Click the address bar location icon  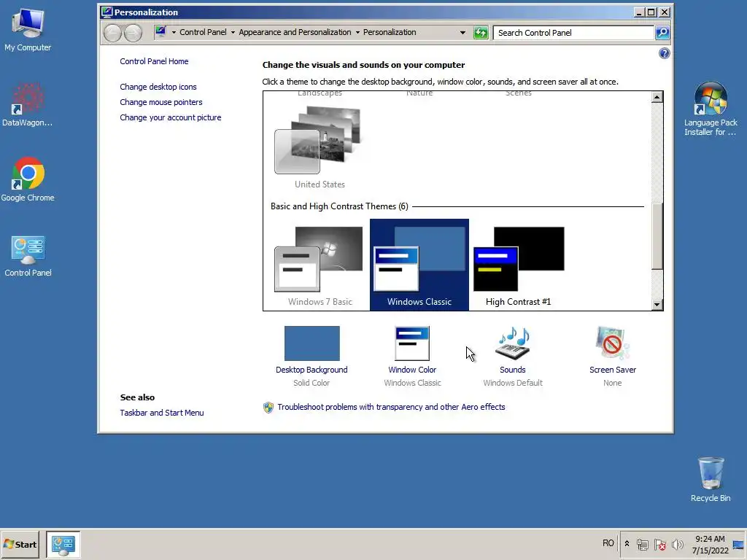(x=160, y=32)
